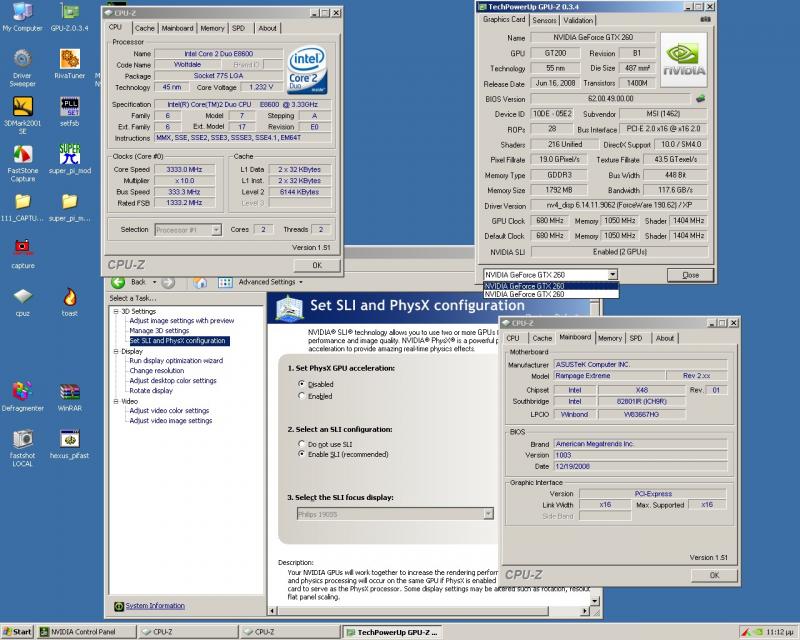Click the Windows Start button

click(17, 632)
